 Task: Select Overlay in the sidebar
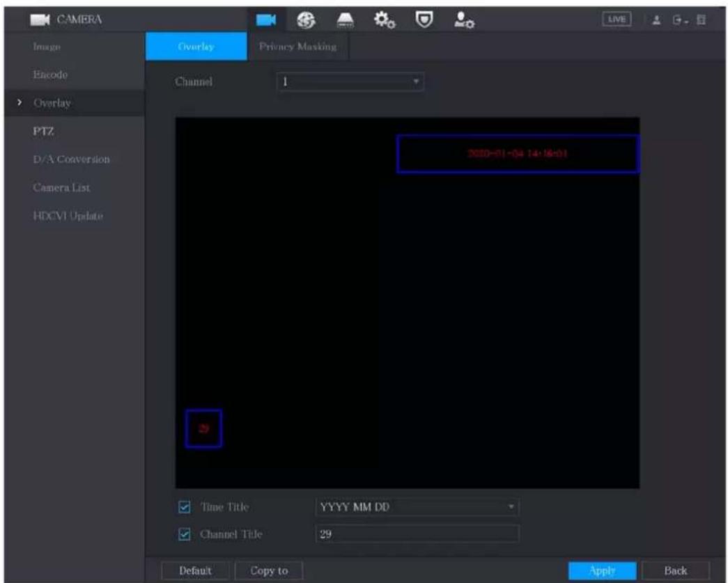52,102
